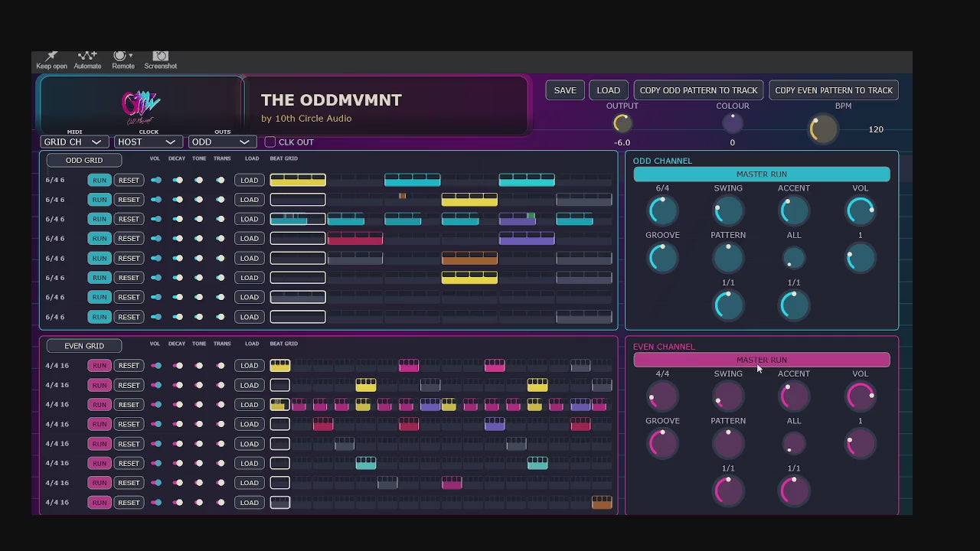Toggle the ODD CHANNEL MASTER RUN bar
The image size is (980, 551).
click(x=762, y=174)
